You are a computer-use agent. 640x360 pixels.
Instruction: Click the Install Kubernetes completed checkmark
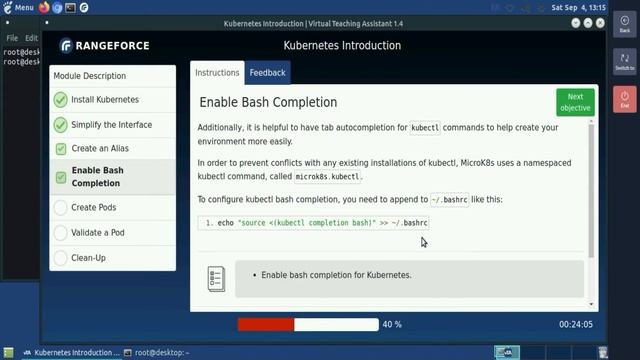click(60, 100)
